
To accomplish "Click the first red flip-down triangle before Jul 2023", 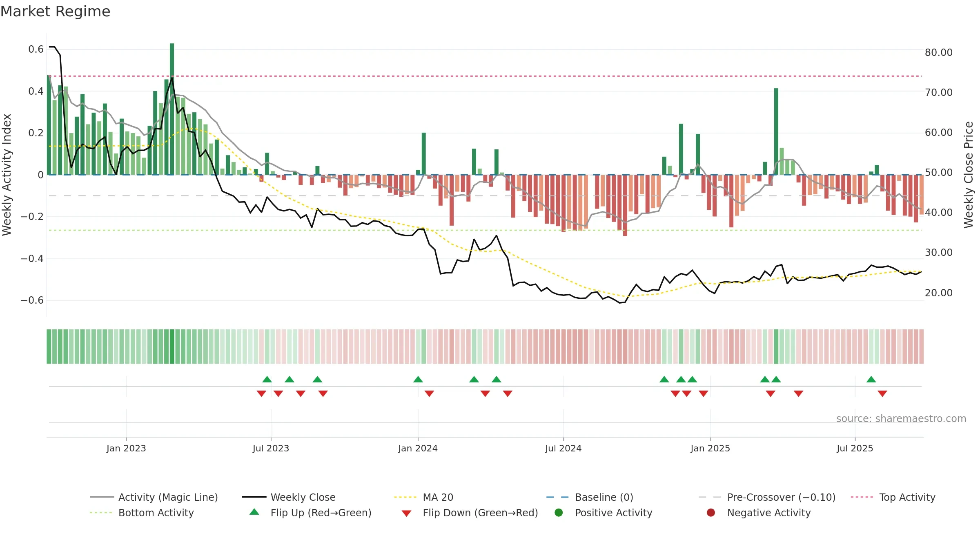I will [x=261, y=393].
